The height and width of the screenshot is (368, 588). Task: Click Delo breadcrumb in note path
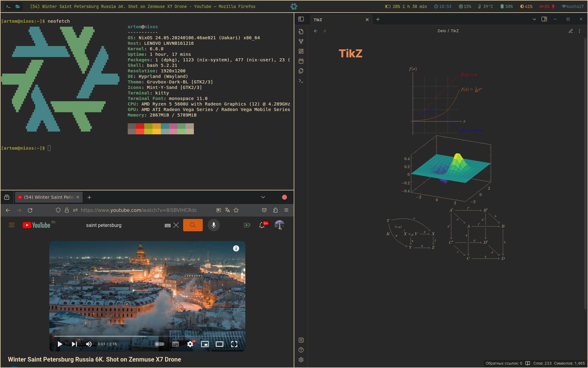(442, 31)
